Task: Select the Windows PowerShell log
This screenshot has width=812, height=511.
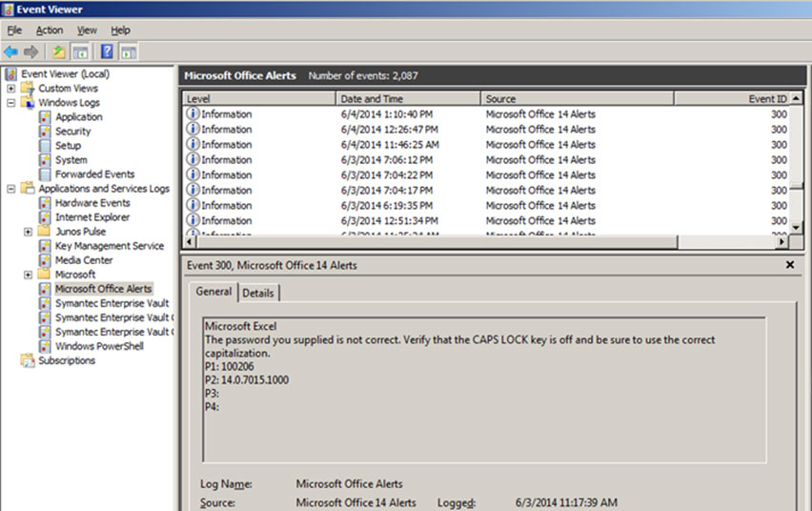Action: 99,347
